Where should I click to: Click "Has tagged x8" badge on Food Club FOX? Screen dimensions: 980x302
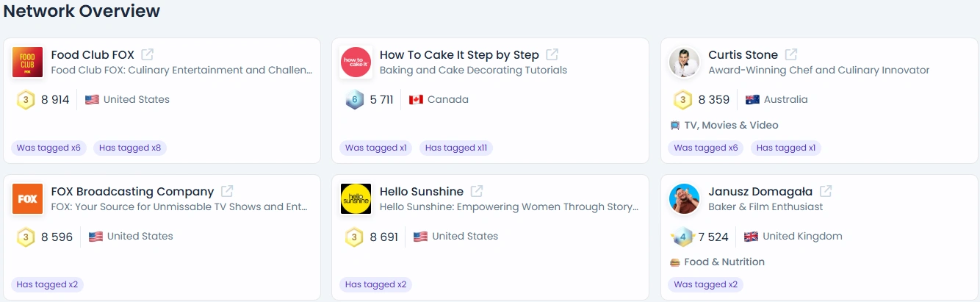pos(130,148)
